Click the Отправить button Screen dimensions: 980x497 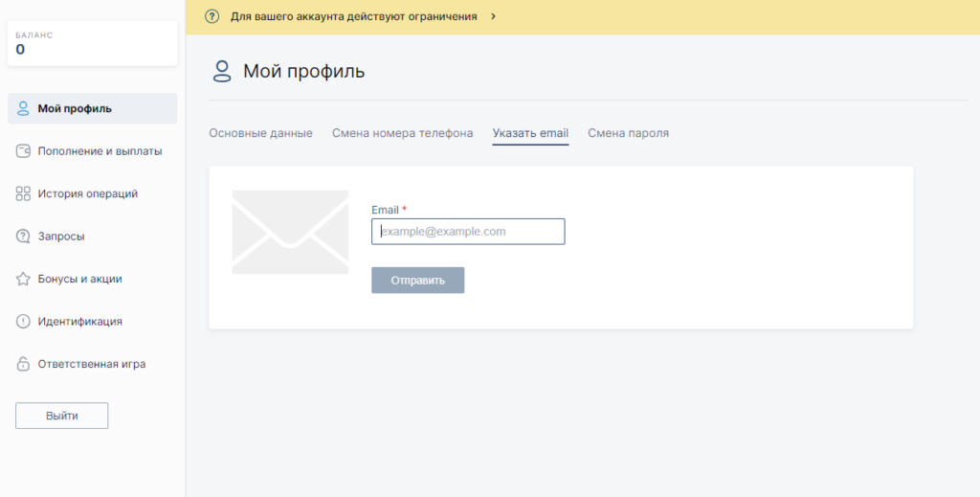point(418,280)
